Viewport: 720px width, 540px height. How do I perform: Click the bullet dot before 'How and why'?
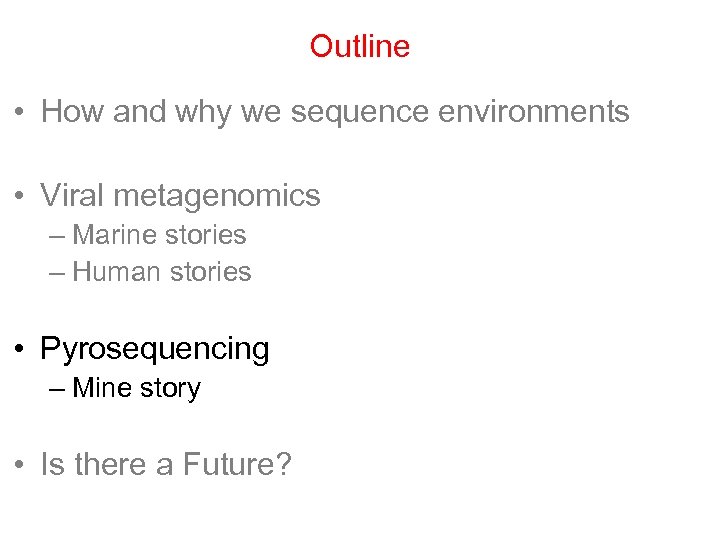(19, 113)
